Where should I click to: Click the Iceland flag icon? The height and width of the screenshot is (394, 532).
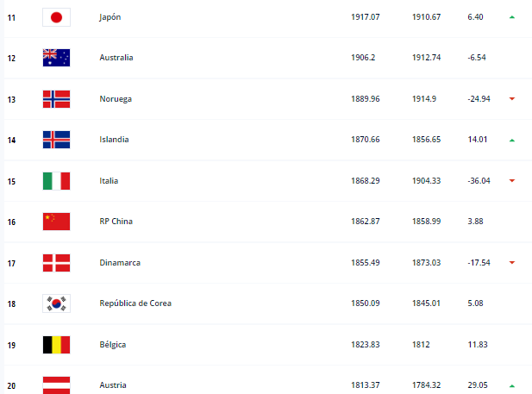click(56, 140)
